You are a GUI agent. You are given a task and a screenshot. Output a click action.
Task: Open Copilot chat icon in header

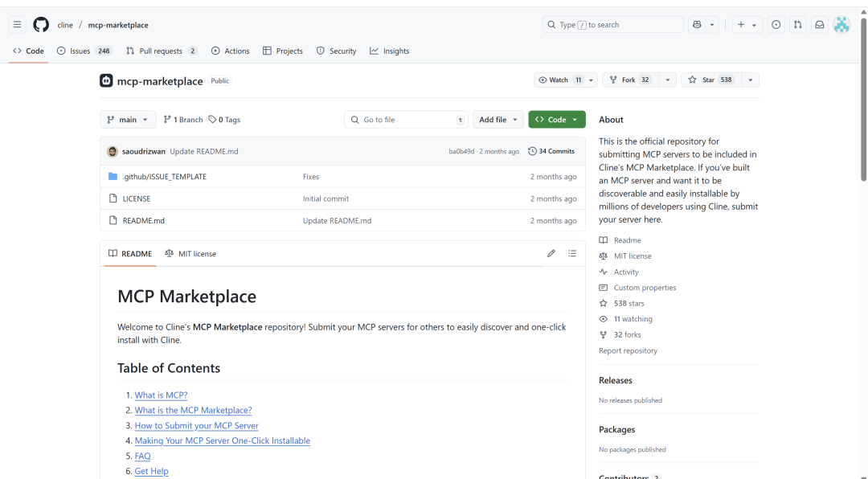[x=697, y=24]
